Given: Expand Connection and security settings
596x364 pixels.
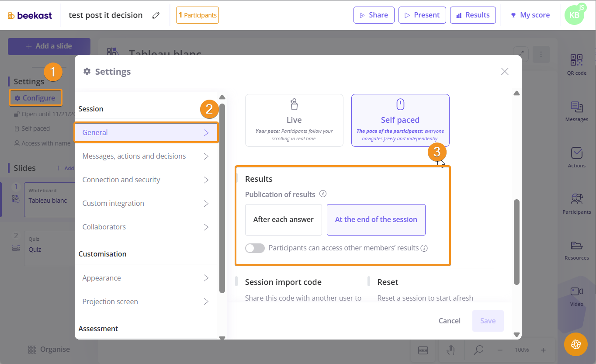Looking at the screenshot, I should coord(146,180).
